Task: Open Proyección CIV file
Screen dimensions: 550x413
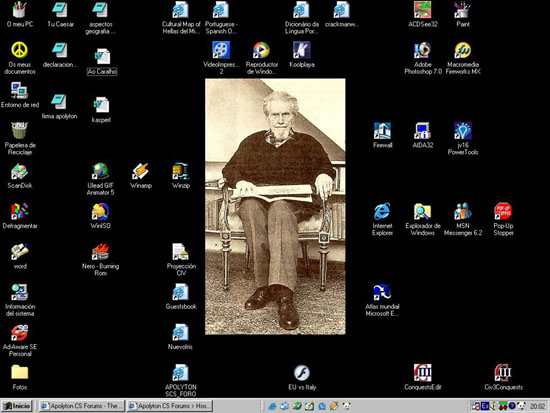Action: (x=181, y=252)
